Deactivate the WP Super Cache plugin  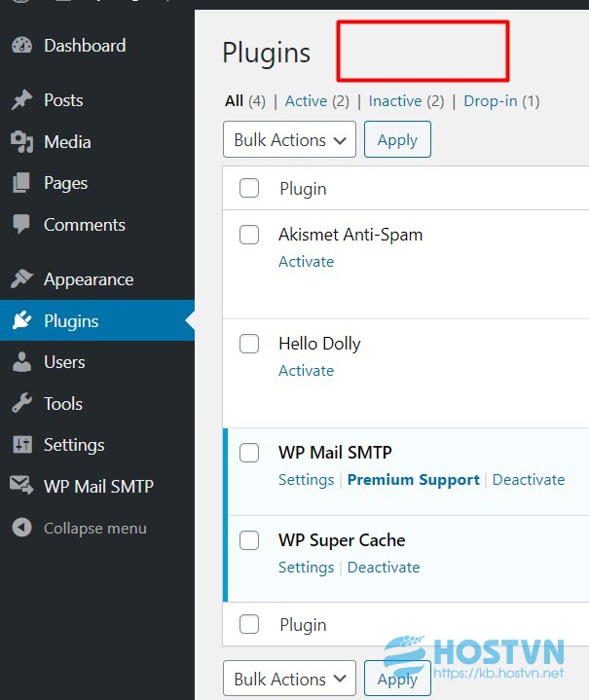(x=384, y=567)
